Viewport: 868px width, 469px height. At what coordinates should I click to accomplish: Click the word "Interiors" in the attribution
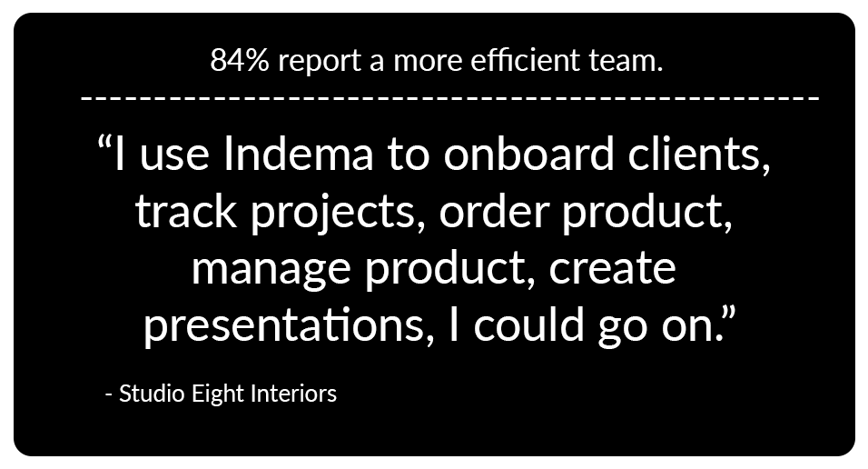click(293, 394)
